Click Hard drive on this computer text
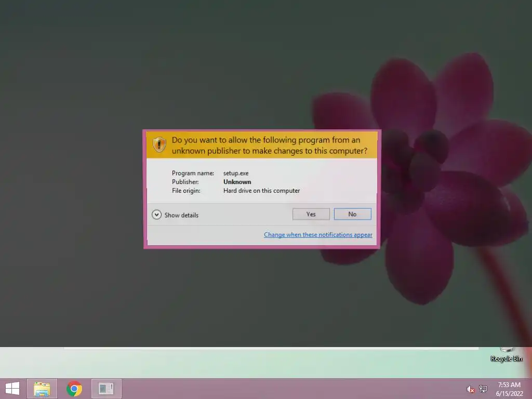Viewport: 532px width, 399px height. point(262,191)
